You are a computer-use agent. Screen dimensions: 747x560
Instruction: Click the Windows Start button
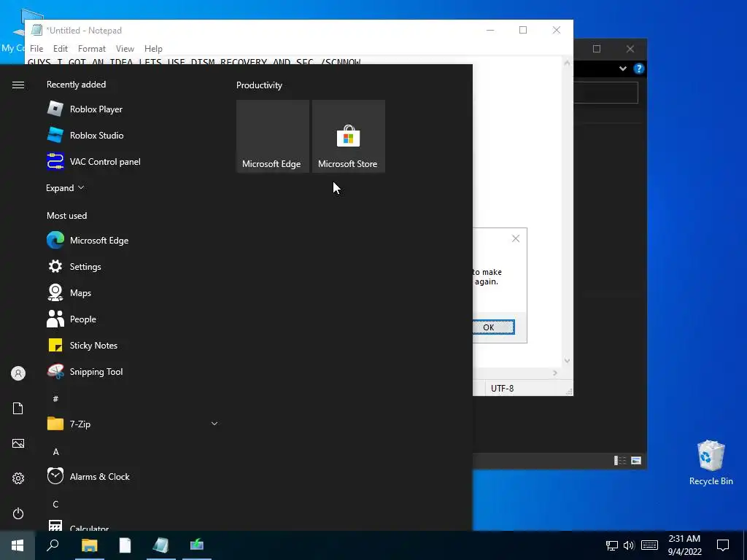click(18, 545)
